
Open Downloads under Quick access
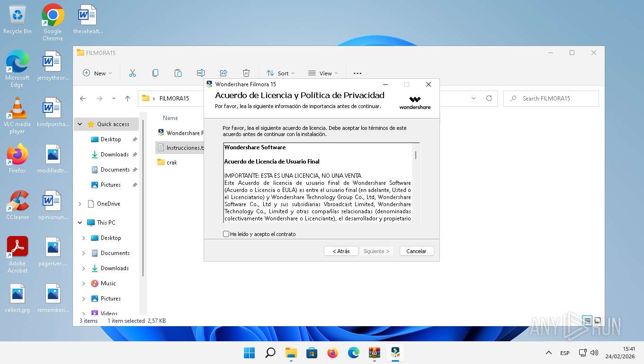point(115,155)
